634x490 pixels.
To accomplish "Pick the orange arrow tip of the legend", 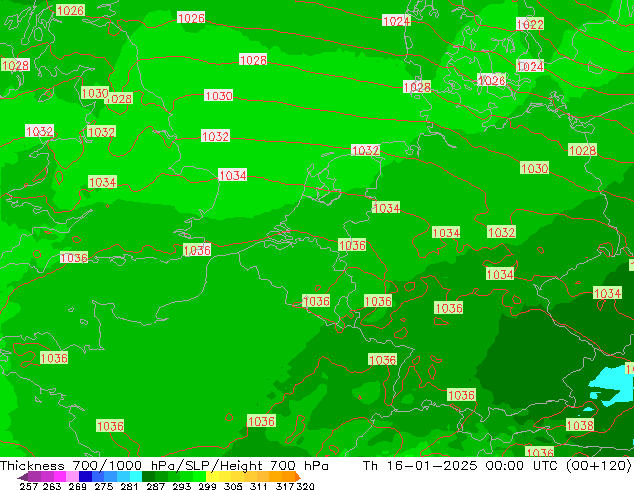I will (298, 477).
